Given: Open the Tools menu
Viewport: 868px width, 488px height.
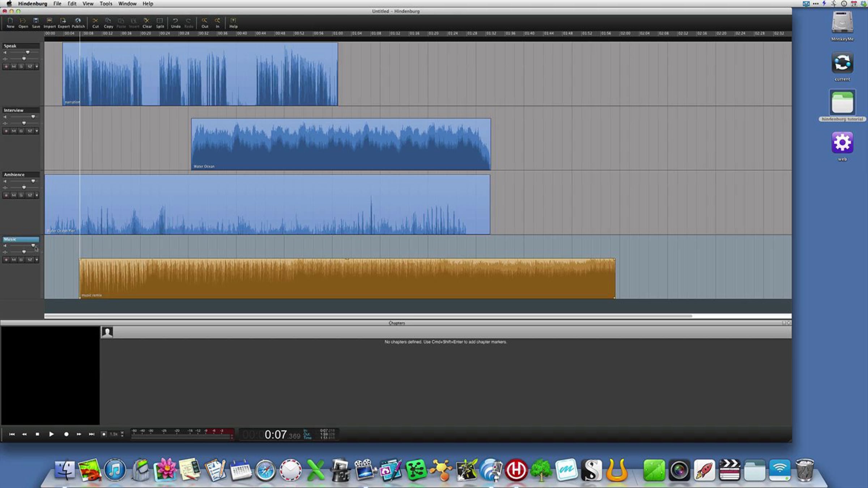Looking at the screenshot, I should click(106, 4).
